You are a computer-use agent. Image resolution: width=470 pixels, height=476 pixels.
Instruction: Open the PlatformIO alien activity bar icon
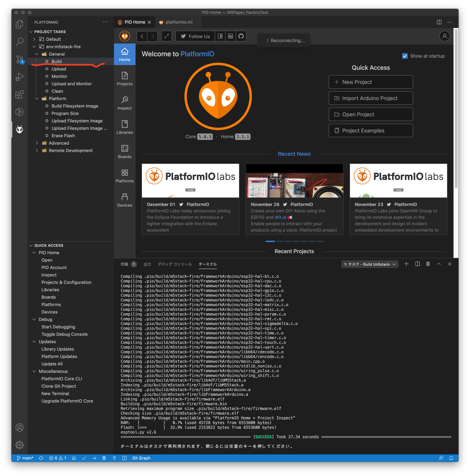[19, 129]
